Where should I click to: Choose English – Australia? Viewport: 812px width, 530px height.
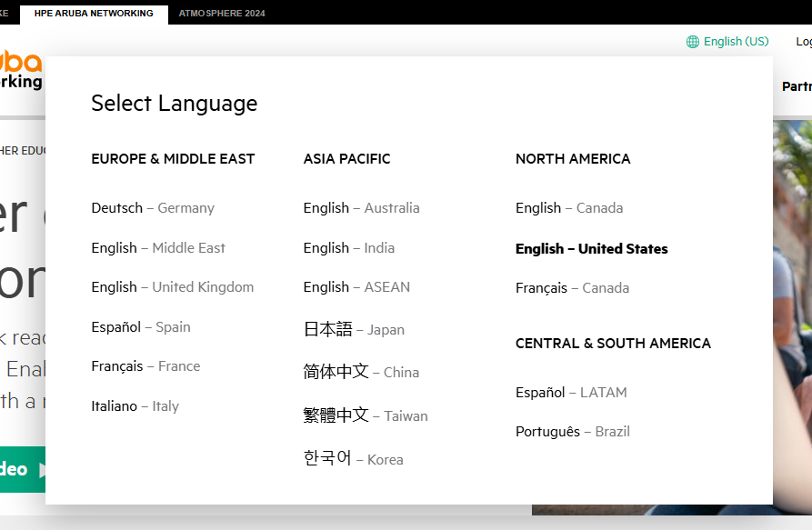(x=361, y=207)
